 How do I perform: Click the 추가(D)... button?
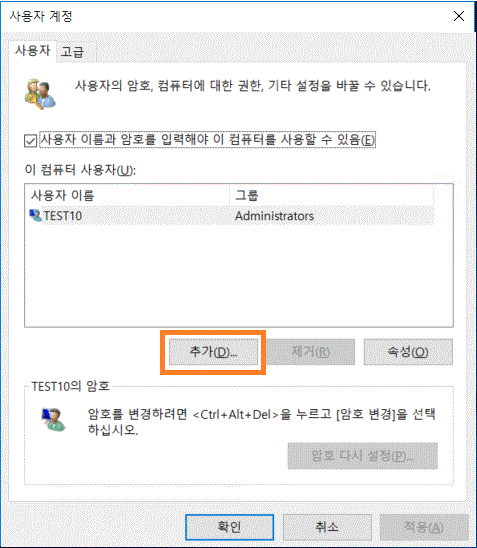tap(213, 352)
